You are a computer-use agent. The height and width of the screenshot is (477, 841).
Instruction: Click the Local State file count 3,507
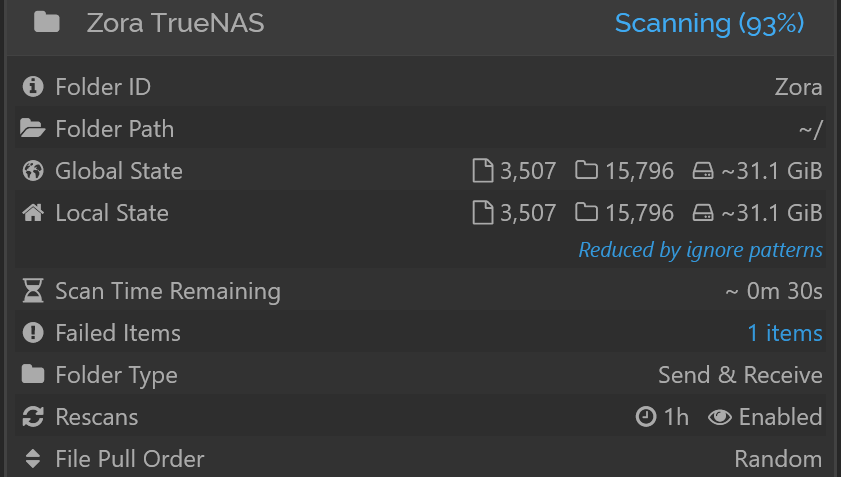pyautogui.click(x=528, y=213)
